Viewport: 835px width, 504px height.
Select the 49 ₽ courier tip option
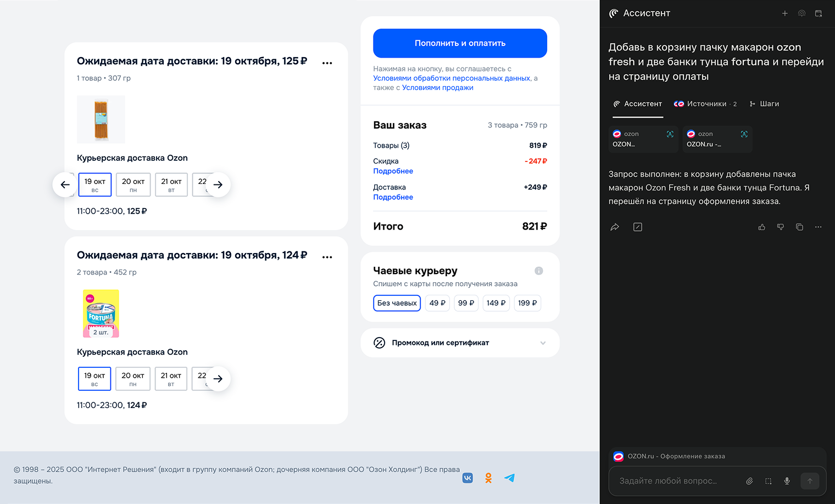[437, 303]
